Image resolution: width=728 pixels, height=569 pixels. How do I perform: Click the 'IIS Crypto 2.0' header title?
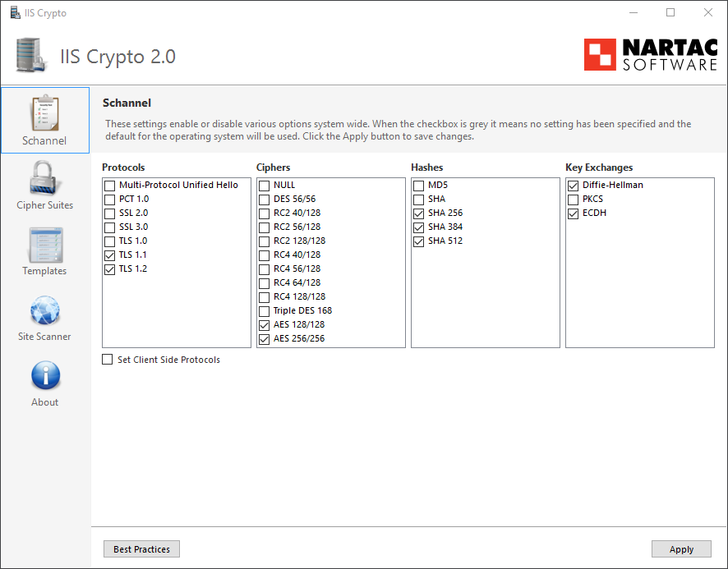(118, 56)
